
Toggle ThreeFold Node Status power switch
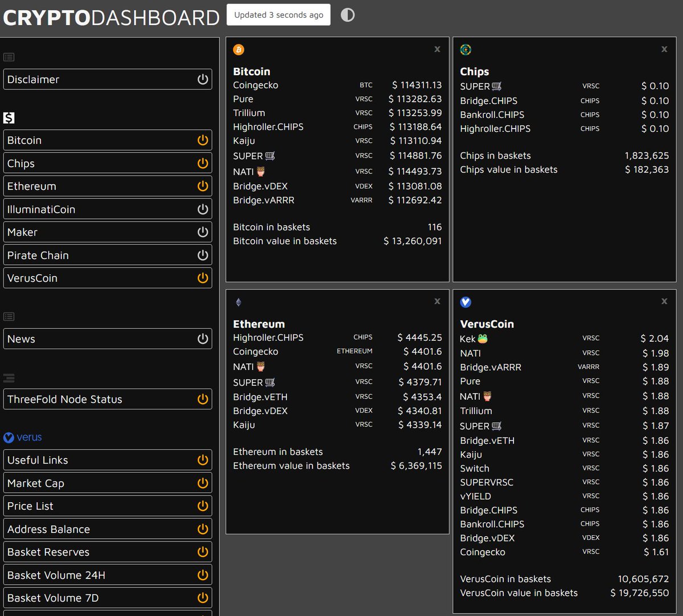[x=203, y=399]
